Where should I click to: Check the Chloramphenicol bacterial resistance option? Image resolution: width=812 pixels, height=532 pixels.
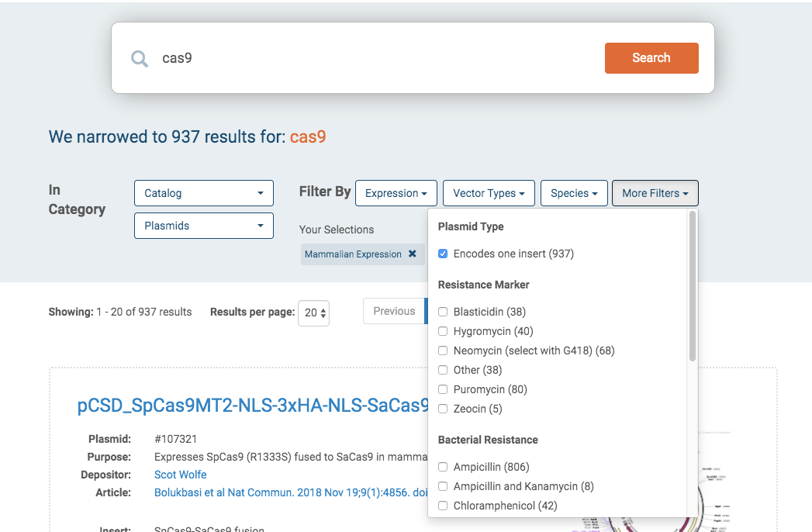point(443,506)
